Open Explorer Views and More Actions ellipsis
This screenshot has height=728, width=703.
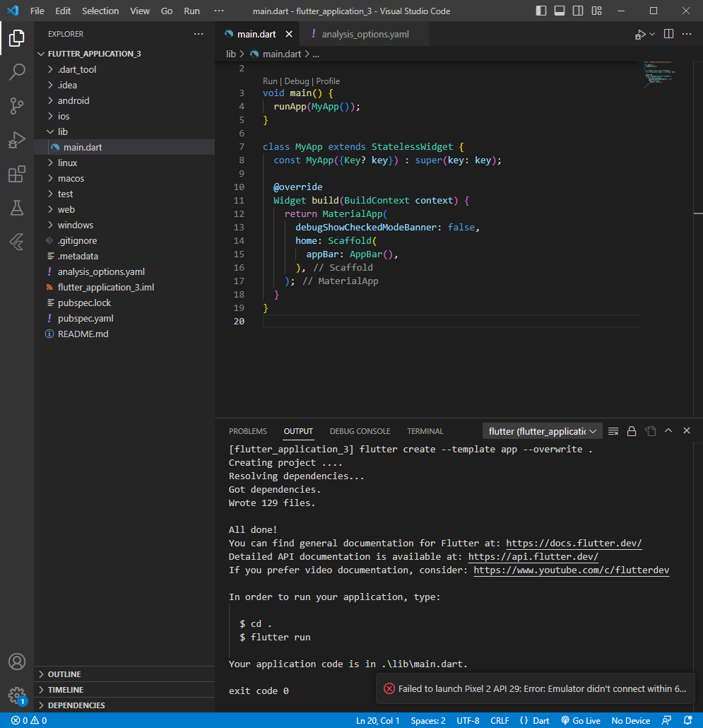(x=199, y=34)
